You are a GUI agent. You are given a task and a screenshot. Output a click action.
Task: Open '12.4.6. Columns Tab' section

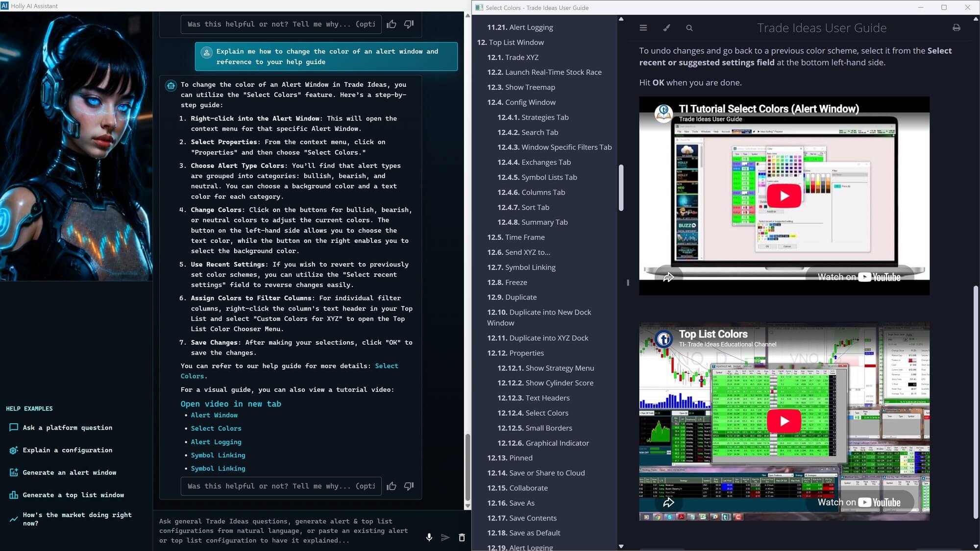tap(531, 192)
